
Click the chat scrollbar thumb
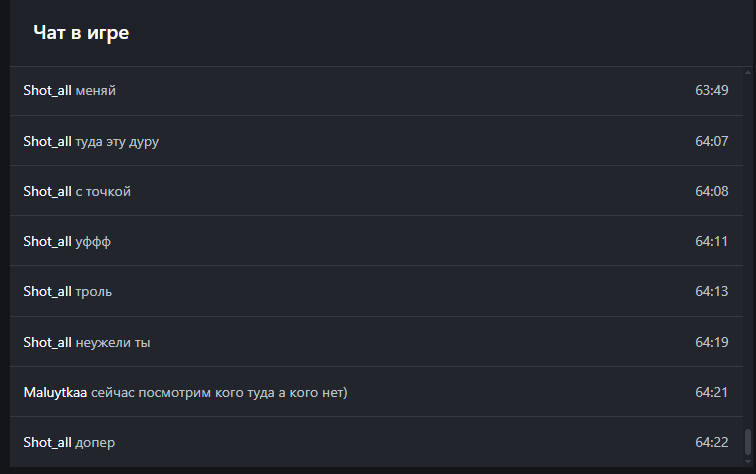click(x=748, y=442)
